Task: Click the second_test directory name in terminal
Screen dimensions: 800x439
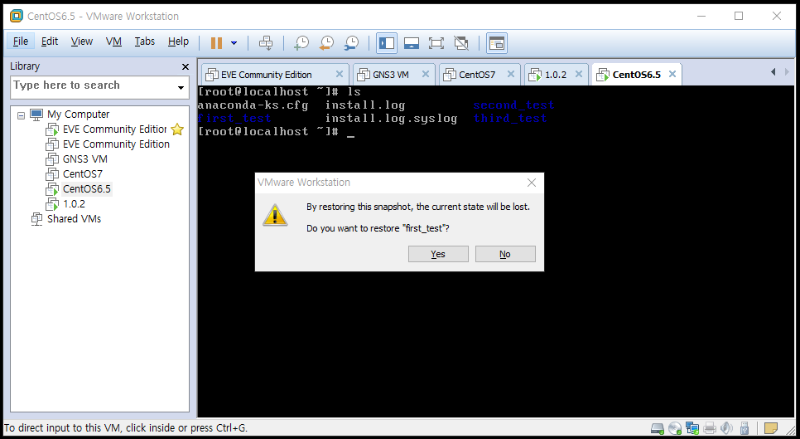Action: pos(513,105)
